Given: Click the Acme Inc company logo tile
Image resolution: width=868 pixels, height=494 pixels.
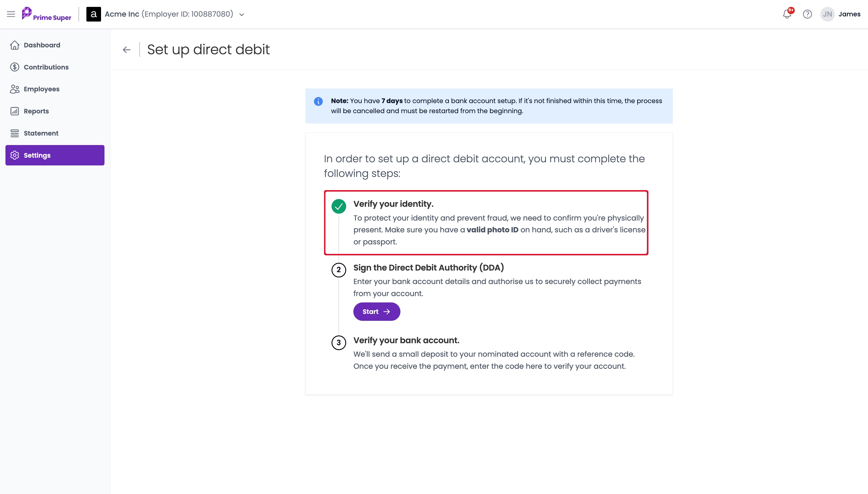Looking at the screenshot, I should pos(94,14).
